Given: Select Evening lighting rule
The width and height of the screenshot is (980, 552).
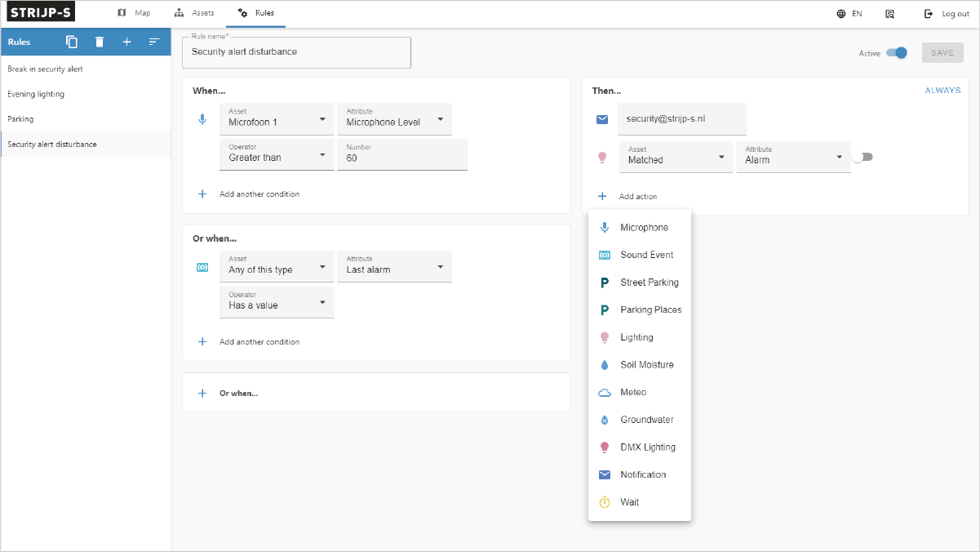Looking at the screenshot, I should 86,94.
